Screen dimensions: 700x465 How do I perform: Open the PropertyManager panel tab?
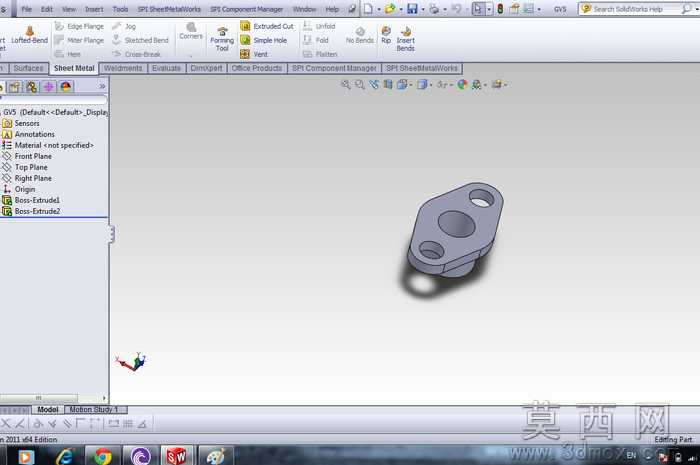15,87
